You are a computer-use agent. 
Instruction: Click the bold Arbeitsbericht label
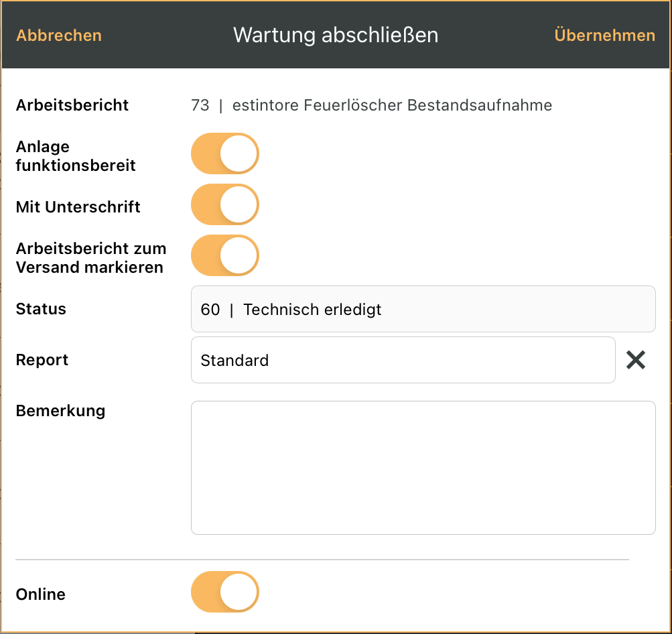click(x=72, y=105)
